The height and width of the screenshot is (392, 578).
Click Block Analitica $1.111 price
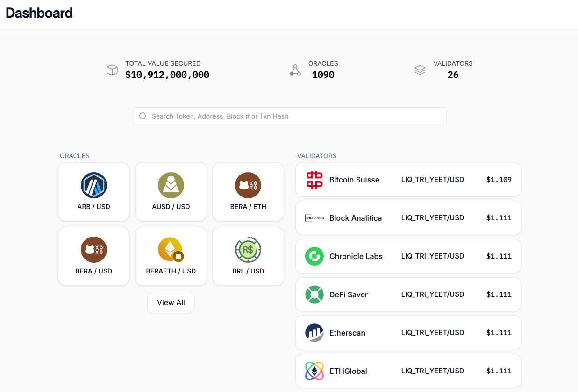tap(499, 218)
